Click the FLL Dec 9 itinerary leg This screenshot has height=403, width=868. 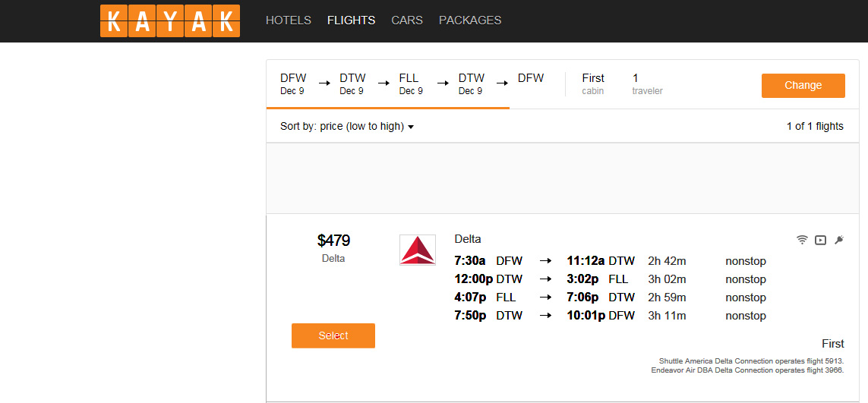coord(411,83)
